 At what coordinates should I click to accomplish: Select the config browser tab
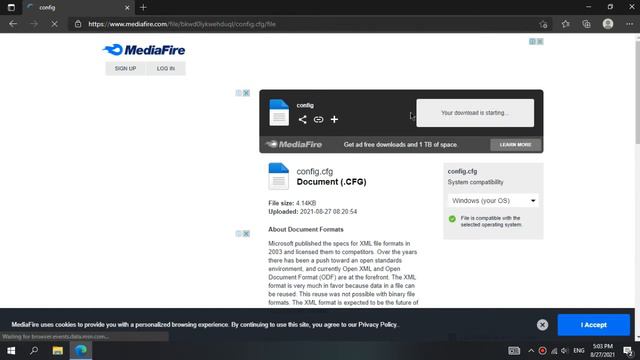click(x=78, y=7)
